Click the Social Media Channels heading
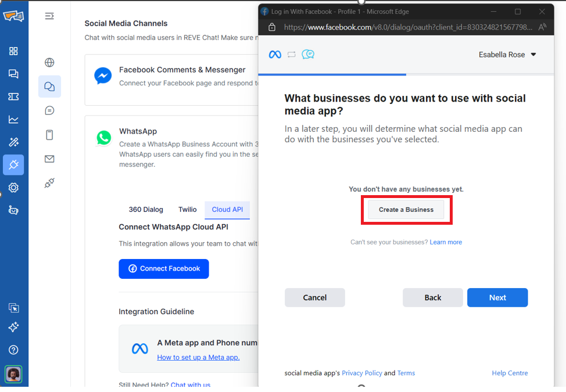Image resolution: width=566 pixels, height=392 pixels. coord(126,23)
